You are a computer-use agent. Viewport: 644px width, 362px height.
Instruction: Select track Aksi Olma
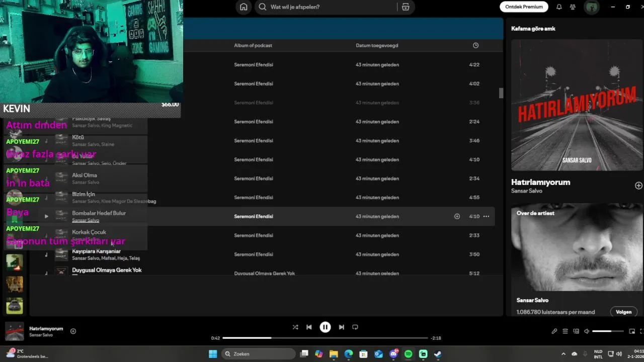pos(85,175)
